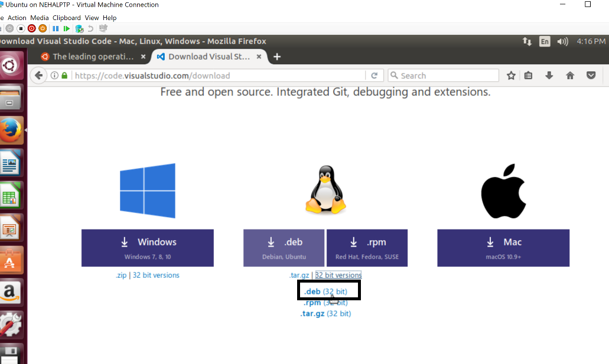The image size is (609, 364).
Task: Open the network connection indicator menu
Action: tap(527, 41)
